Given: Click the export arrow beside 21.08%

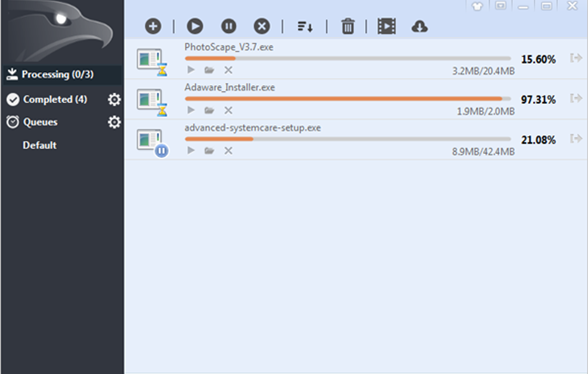Looking at the screenshot, I should pyautogui.click(x=576, y=138).
